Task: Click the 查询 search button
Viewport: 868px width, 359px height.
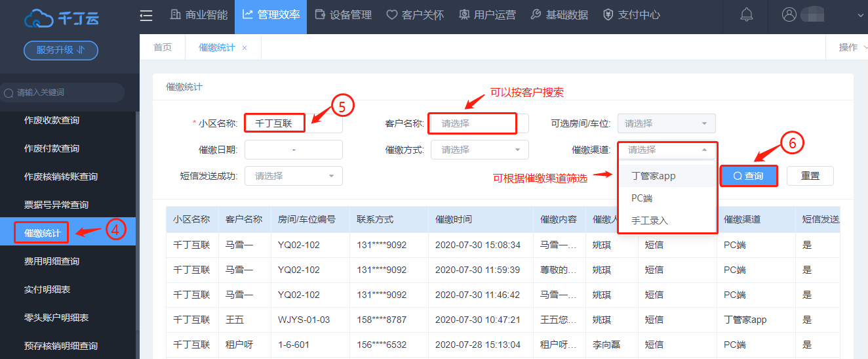Action: click(x=748, y=176)
